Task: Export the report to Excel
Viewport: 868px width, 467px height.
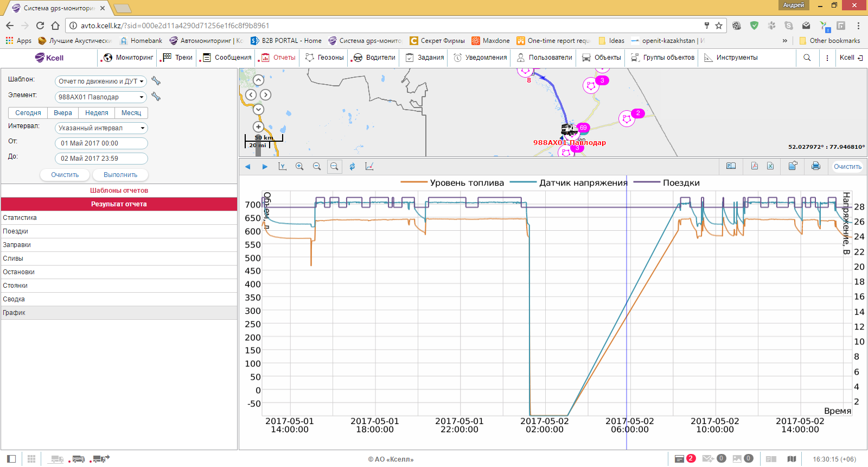Action: pyautogui.click(x=770, y=166)
